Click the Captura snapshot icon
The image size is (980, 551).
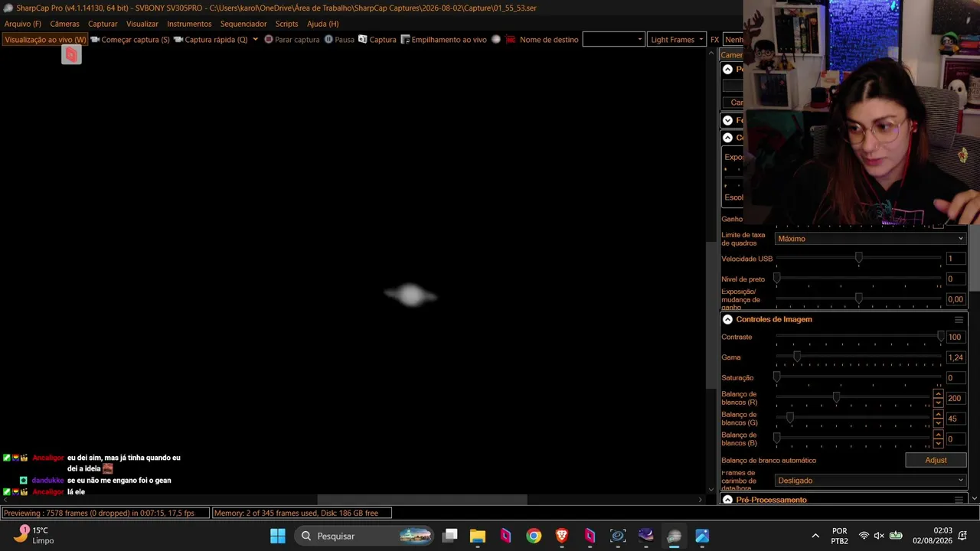click(363, 39)
